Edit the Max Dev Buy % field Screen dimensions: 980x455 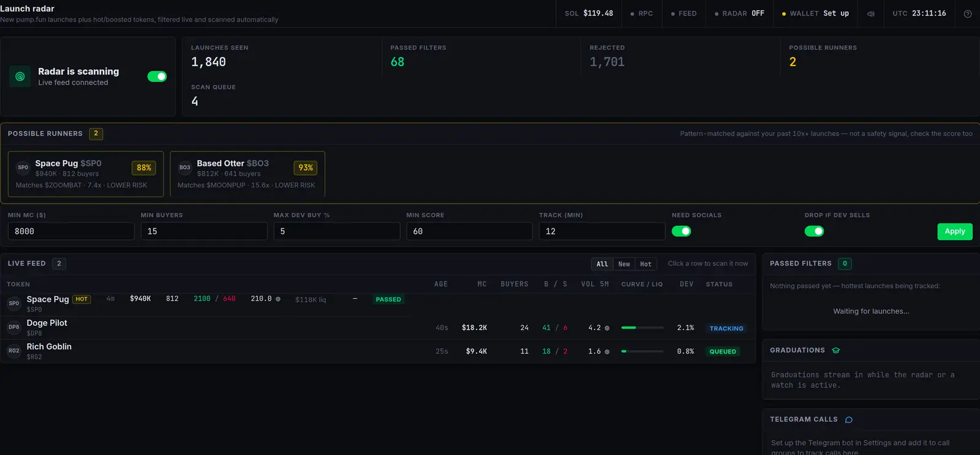[x=337, y=231]
